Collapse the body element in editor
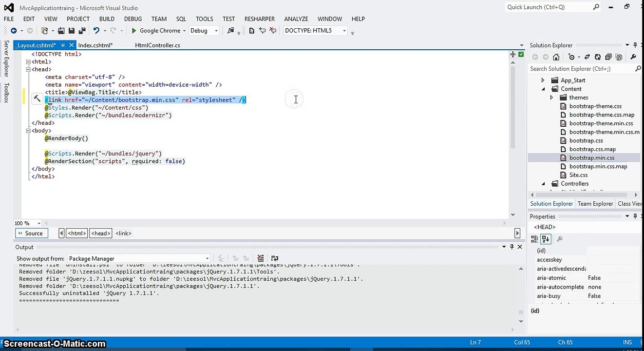 click(x=28, y=131)
